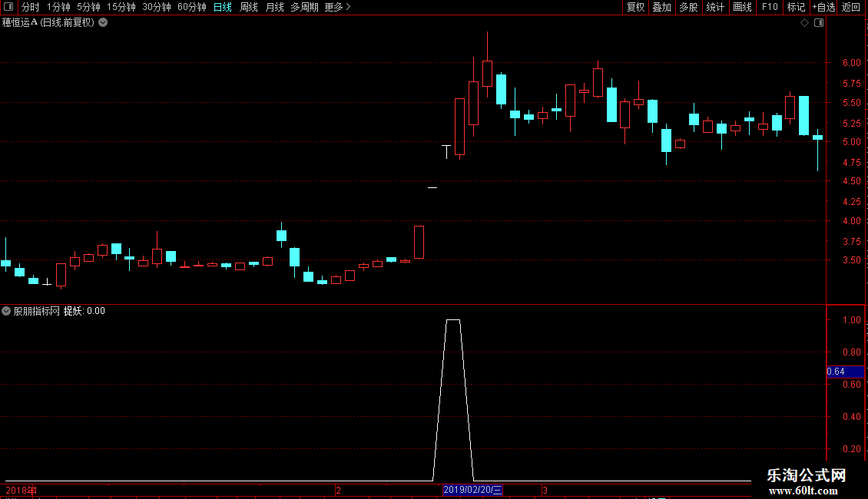The image size is (868, 499).
Task: Expand the 穗恒运A chart settings dropdown
Action: pyautogui.click(x=103, y=23)
